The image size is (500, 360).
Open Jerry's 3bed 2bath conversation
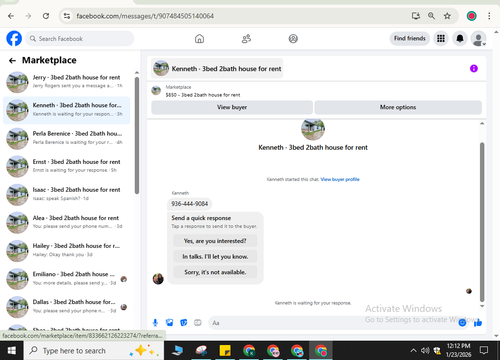(x=67, y=82)
